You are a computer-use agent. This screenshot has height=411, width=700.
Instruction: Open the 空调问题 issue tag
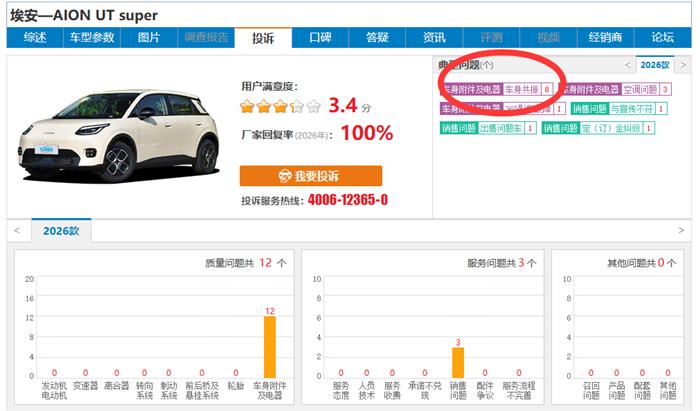click(614, 89)
